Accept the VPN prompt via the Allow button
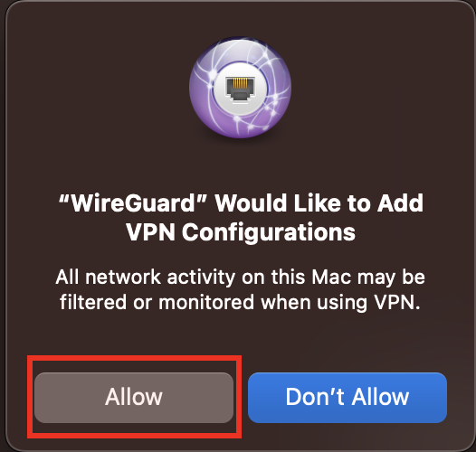 [x=134, y=398]
